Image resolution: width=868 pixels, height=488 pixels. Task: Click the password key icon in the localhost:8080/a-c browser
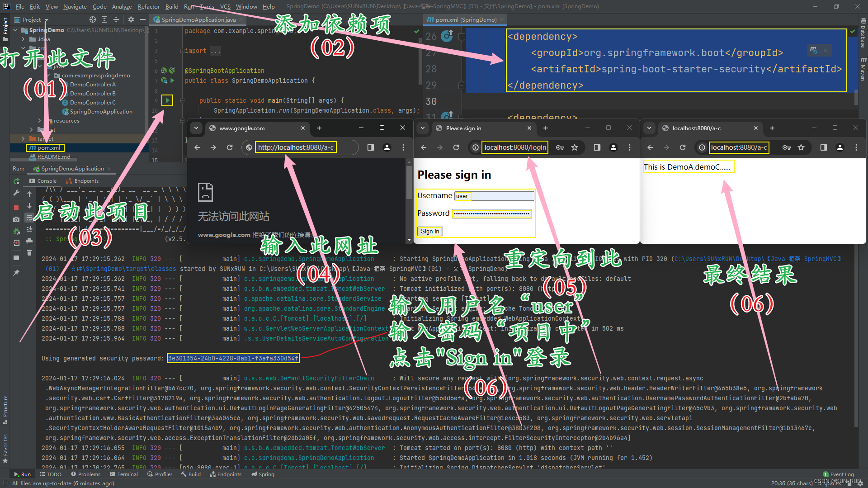pos(787,147)
